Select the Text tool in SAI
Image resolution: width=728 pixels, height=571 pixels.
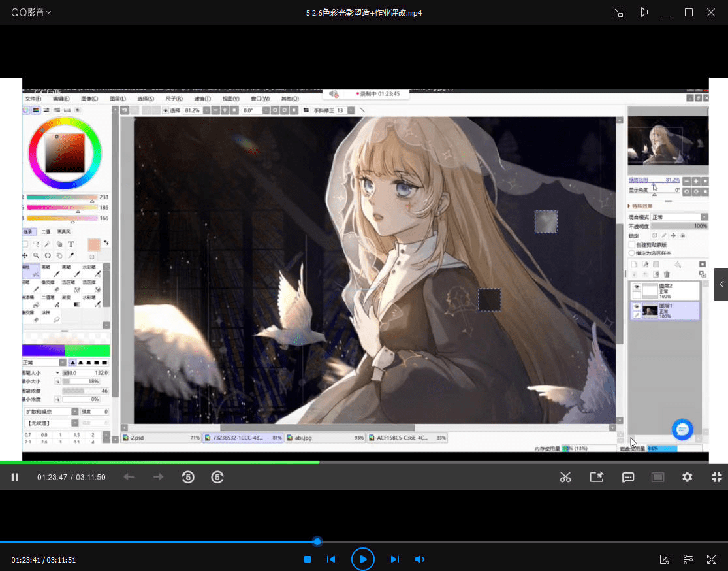point(71,244)
